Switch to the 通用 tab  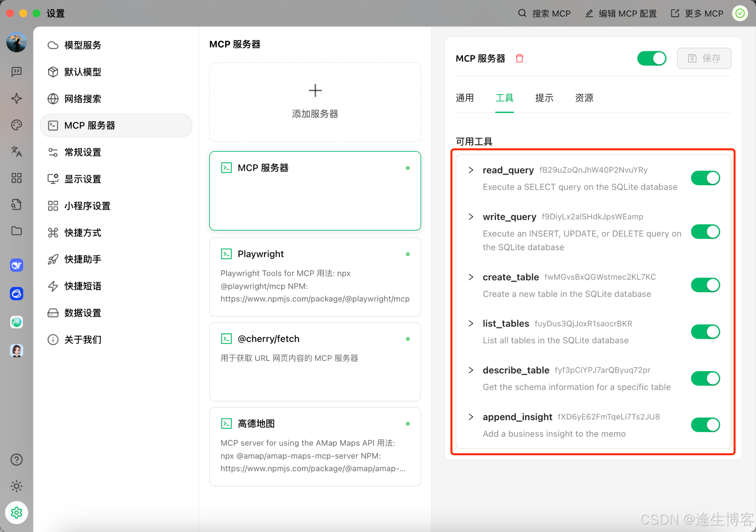click(x=465, y=98)
